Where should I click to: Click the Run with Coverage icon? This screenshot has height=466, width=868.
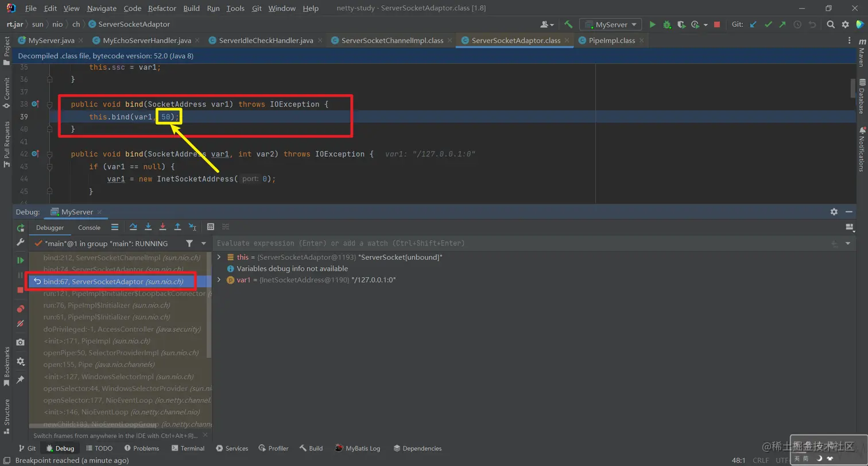(681, 25)
